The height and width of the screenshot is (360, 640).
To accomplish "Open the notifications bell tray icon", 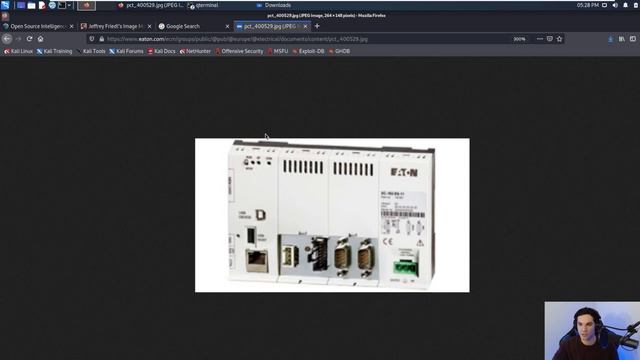I will click(x=625, y=5).
